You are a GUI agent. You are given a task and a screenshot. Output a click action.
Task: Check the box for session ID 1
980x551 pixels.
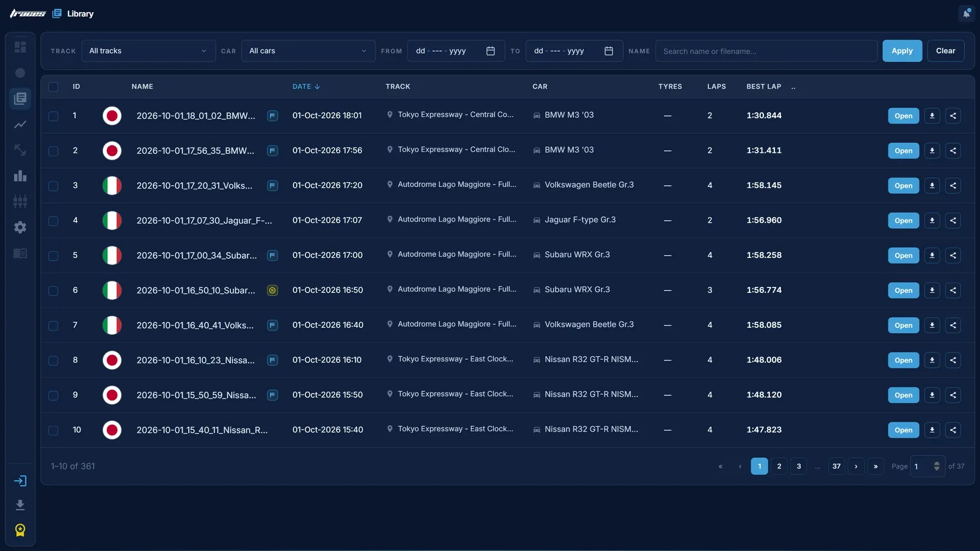(53, 116)
